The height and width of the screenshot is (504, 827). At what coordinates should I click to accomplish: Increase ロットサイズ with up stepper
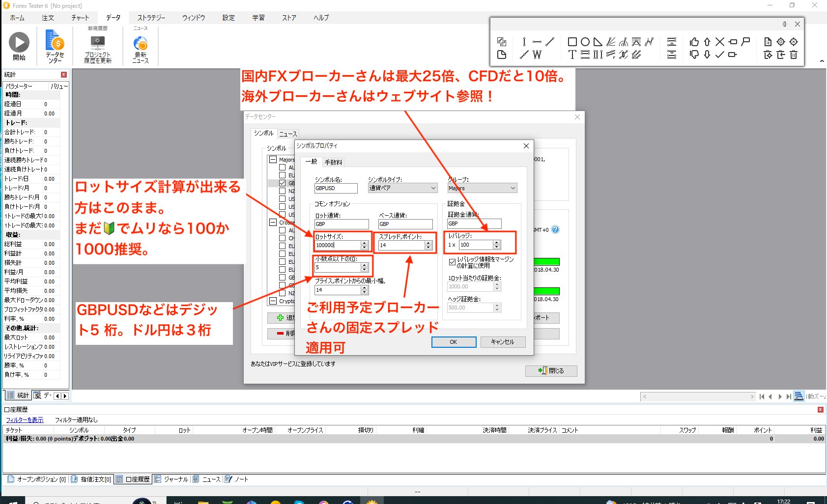[x=364, y=243]
